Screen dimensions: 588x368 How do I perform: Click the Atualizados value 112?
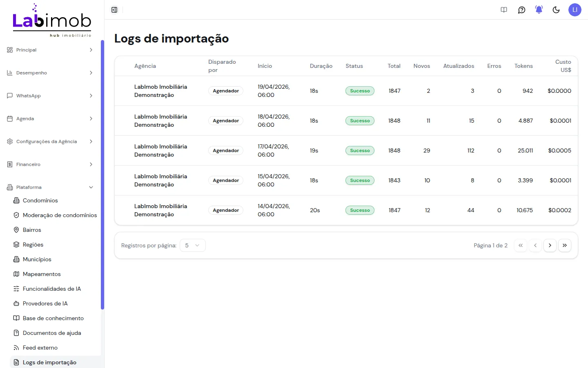click(471, 150)
